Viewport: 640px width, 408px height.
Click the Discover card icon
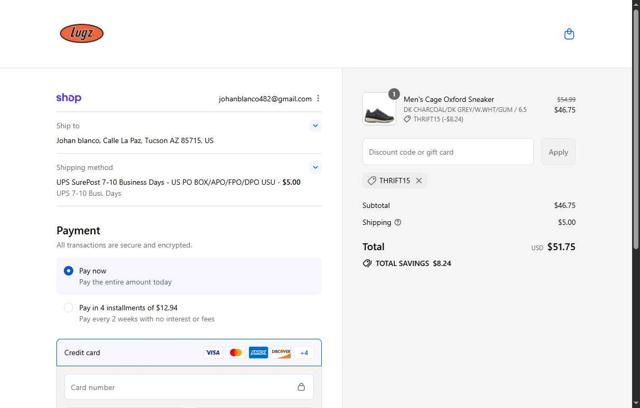(281, 353)
